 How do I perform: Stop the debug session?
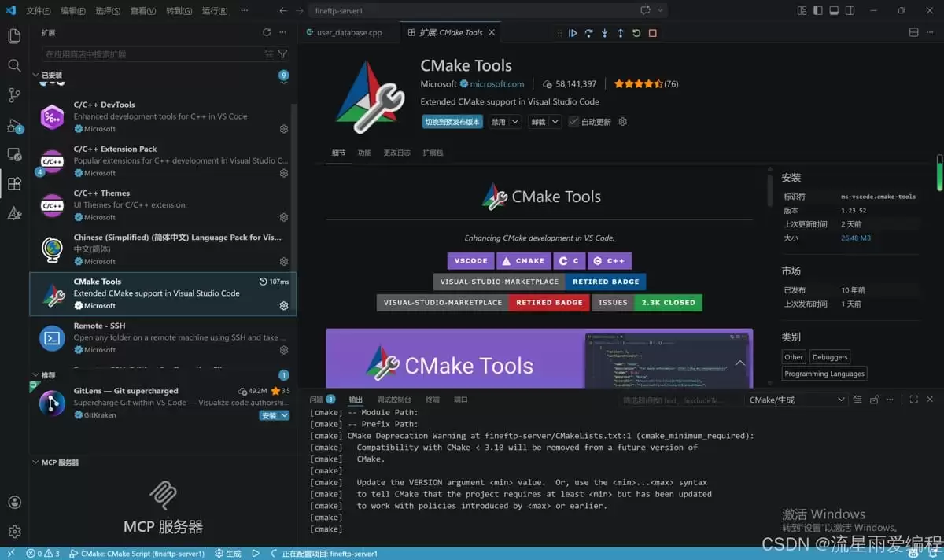tap(652, 33)
